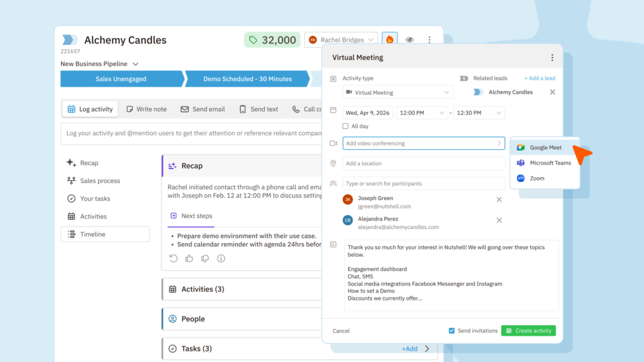Click the Recap sparkle icon in sidebar
This screenshot has width=644, height=362.
(x=71, y=163)
